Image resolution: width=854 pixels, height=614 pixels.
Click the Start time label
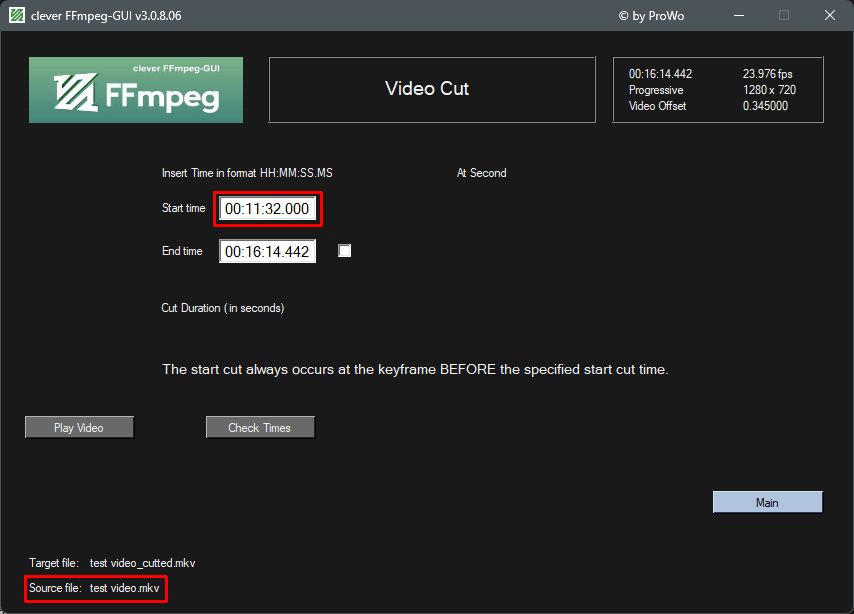pyautogui.click(x=184, y=208)
